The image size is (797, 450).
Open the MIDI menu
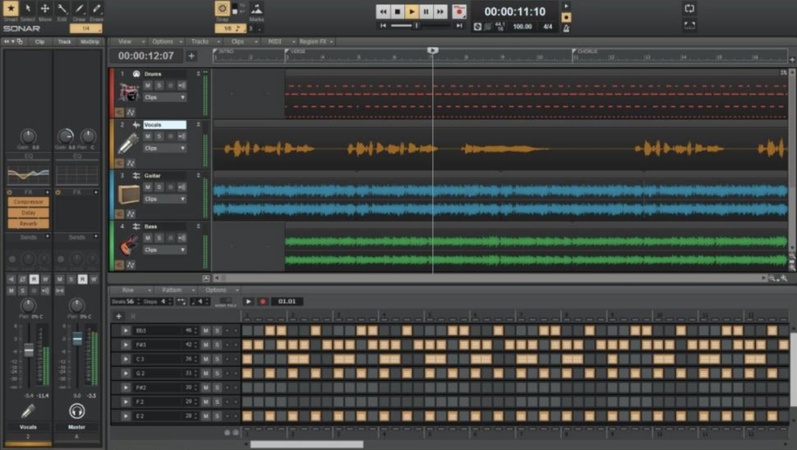point(279,42)
